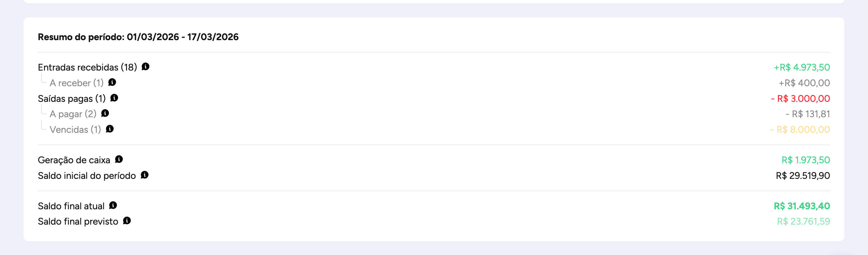Click the Resumo do período heading

(138, 37)
